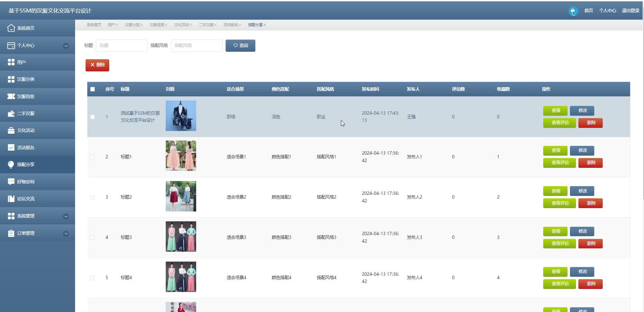
Task: Select the 系统首页 home icon in sidebar
Action: [11, 28]
